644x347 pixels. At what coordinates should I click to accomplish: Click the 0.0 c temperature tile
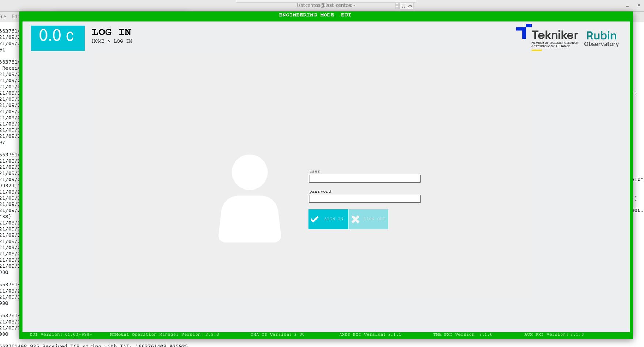pos(58,38)
